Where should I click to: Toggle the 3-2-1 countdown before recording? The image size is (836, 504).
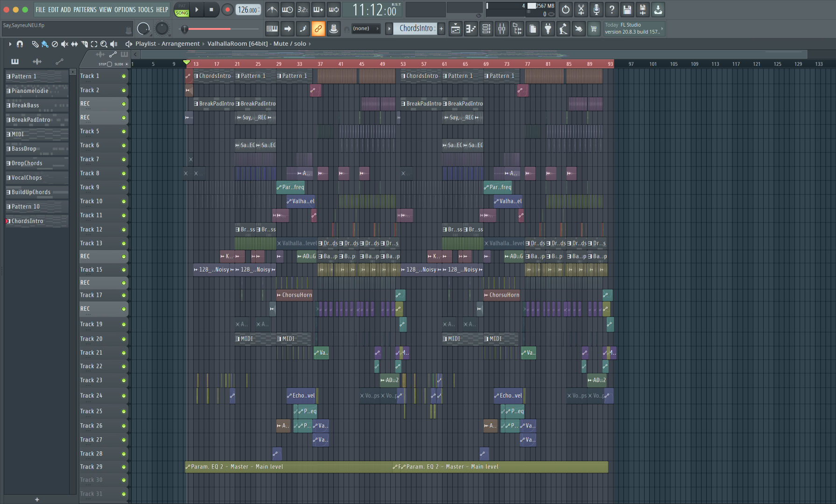tap(303, 9)
